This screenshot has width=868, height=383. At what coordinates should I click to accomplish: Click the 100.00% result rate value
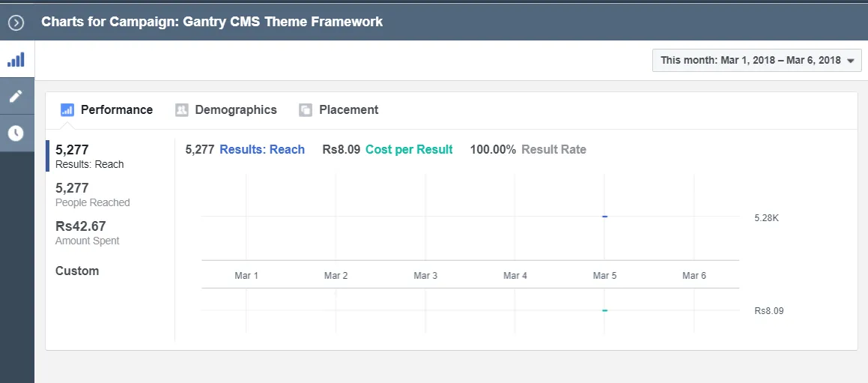[493, 150]
